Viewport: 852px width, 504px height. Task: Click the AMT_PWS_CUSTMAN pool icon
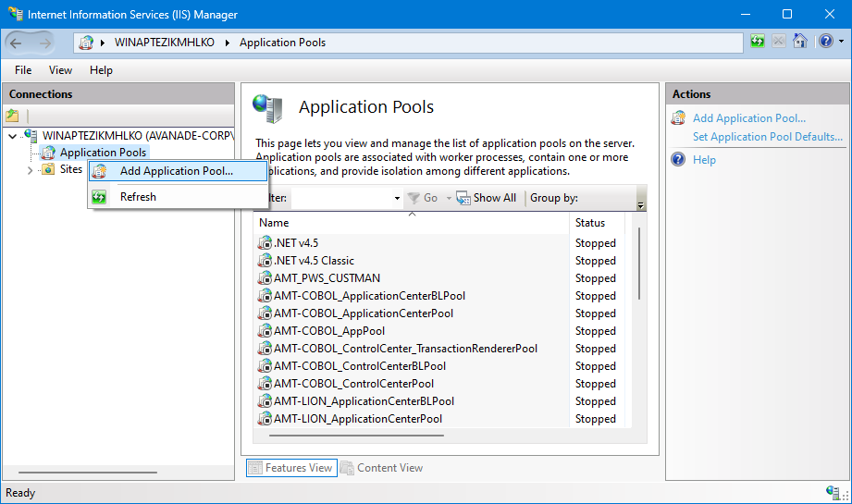point(265,278)
